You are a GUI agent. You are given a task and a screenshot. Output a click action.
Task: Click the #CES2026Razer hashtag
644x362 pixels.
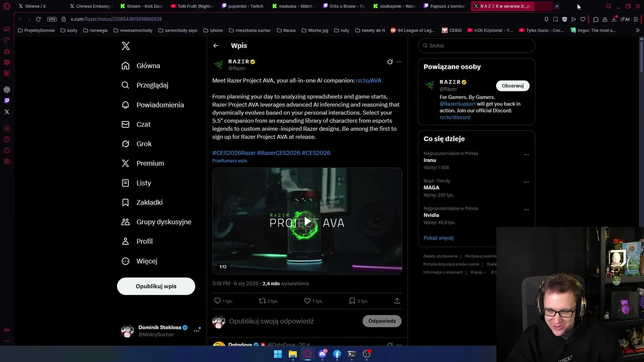[x=234, y=153]
